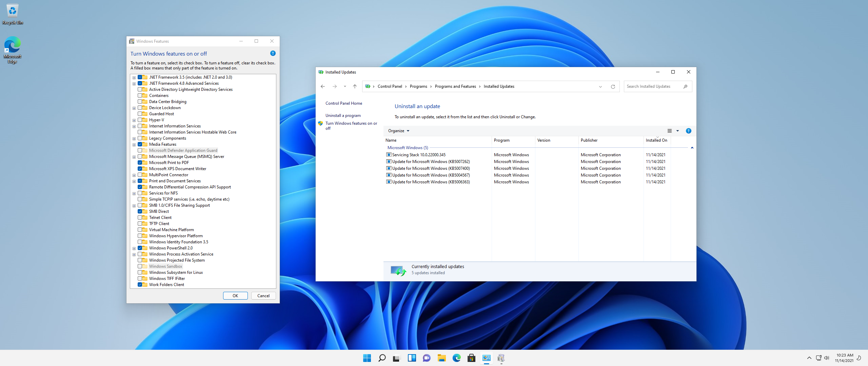Check Virtual Machine Platform feature

140,230
